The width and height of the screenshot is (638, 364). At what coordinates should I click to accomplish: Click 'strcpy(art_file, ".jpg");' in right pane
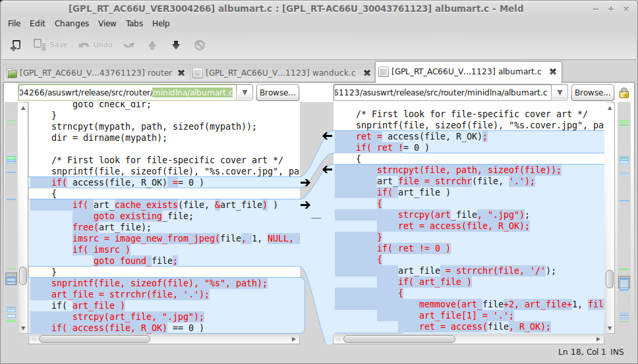pos(464,215)
